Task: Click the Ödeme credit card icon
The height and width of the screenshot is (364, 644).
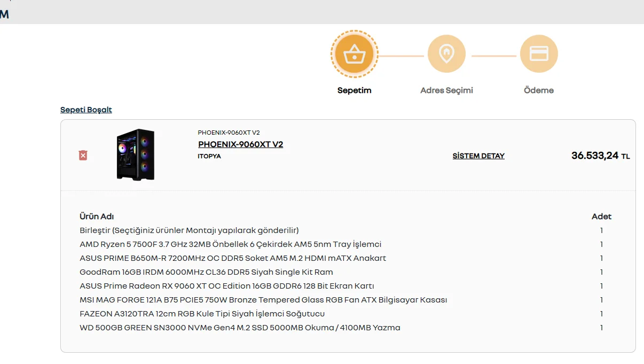Action: [539, 54]
